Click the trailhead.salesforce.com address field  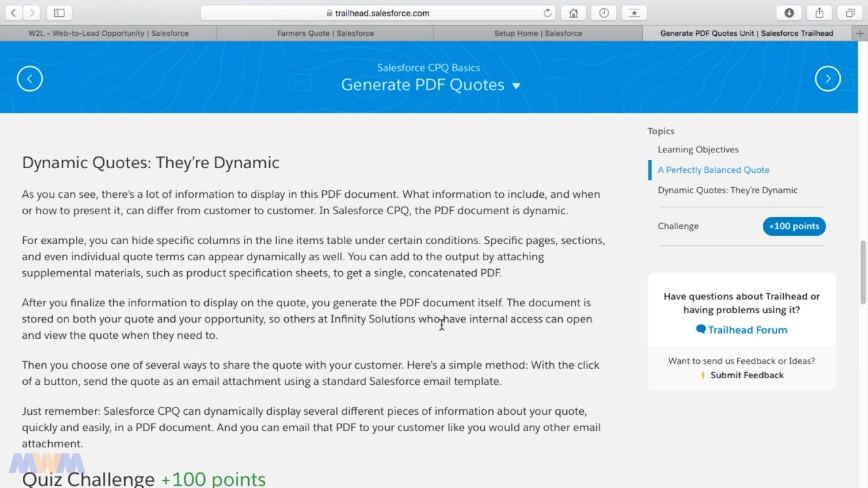378,13
